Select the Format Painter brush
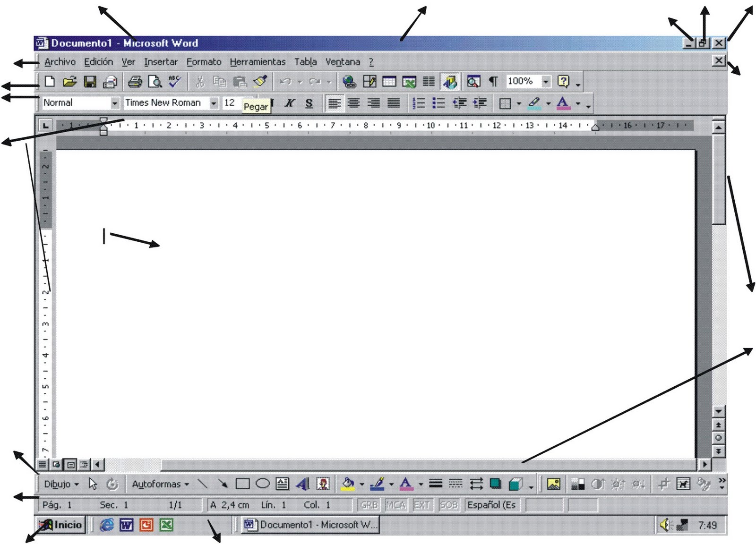The image size is (756, 544). (x=260, y=81)
